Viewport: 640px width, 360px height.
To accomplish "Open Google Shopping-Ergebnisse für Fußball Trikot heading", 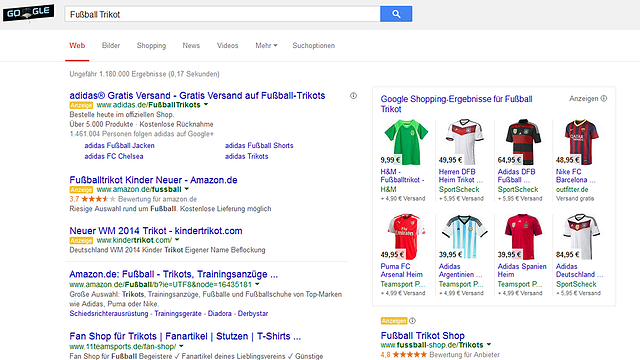I will [456, 104].
